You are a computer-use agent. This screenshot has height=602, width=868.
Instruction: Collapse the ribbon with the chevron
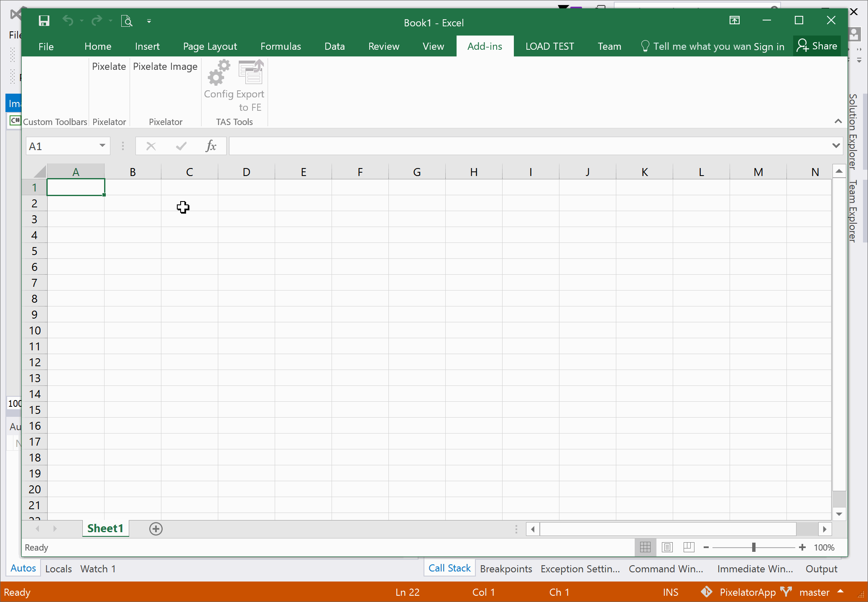coord(839,122)
